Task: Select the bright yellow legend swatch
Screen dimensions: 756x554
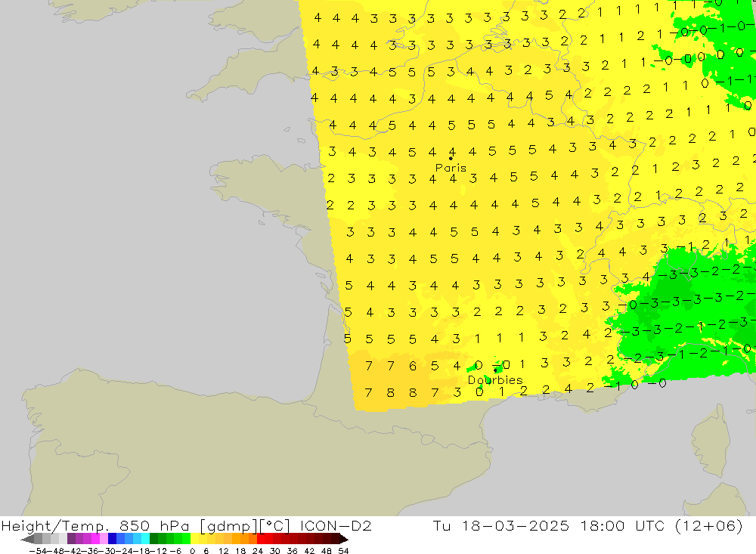Action: coord(195,539)
